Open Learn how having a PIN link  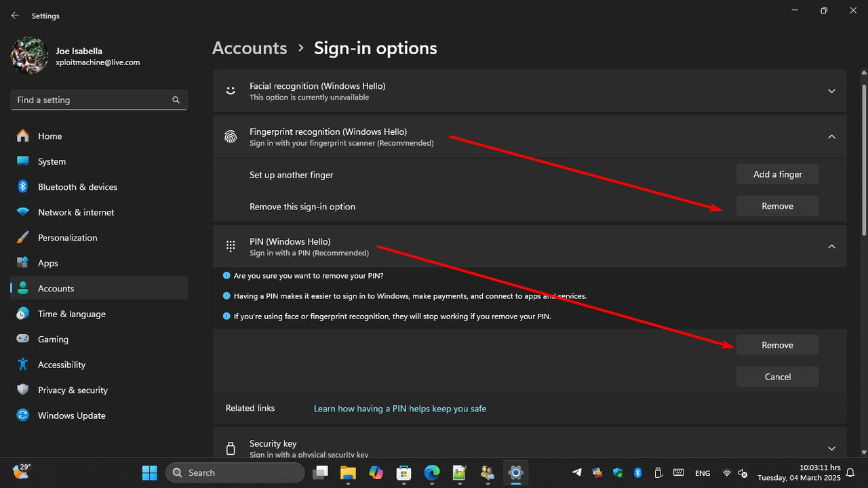pos(400,409)
